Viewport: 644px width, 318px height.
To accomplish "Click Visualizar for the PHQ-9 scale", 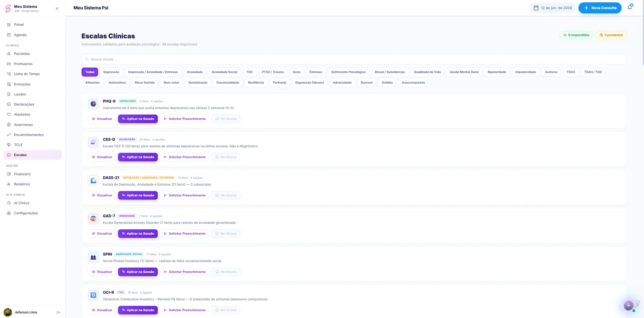I will [102, 119].
